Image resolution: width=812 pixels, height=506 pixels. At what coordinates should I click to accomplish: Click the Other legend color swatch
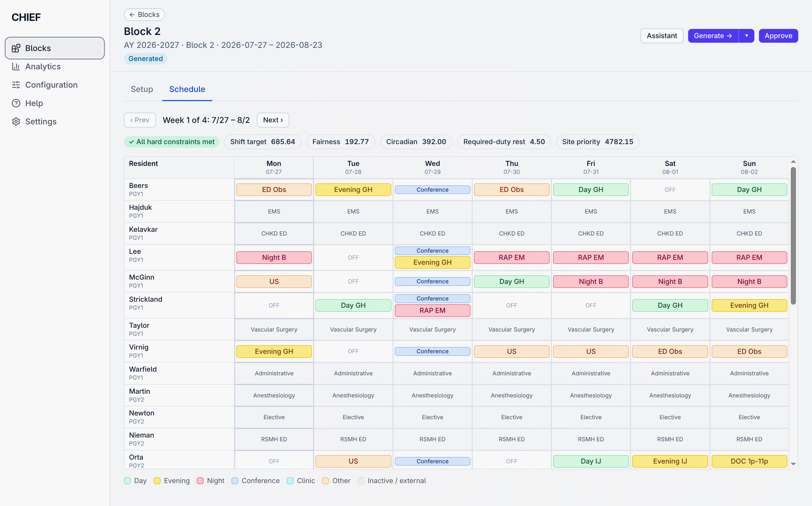click(x=325, y=481)
